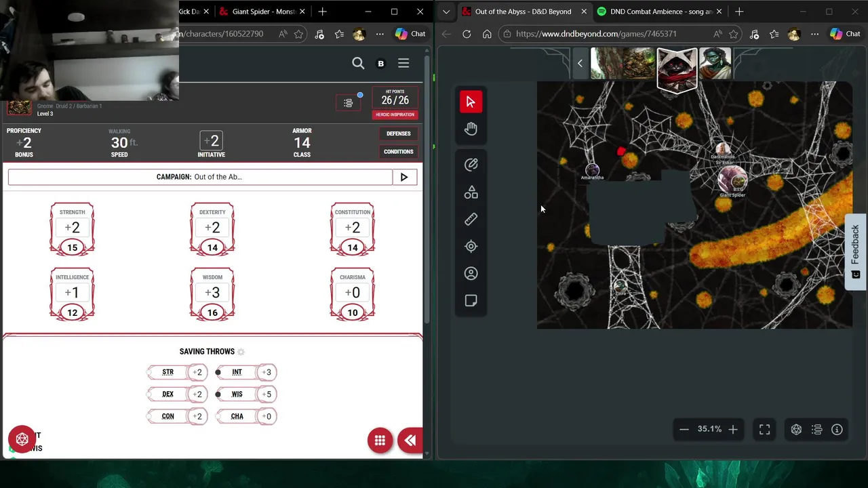
Task: Open more options ellipsis in left browser
Action: coord(380,34)
